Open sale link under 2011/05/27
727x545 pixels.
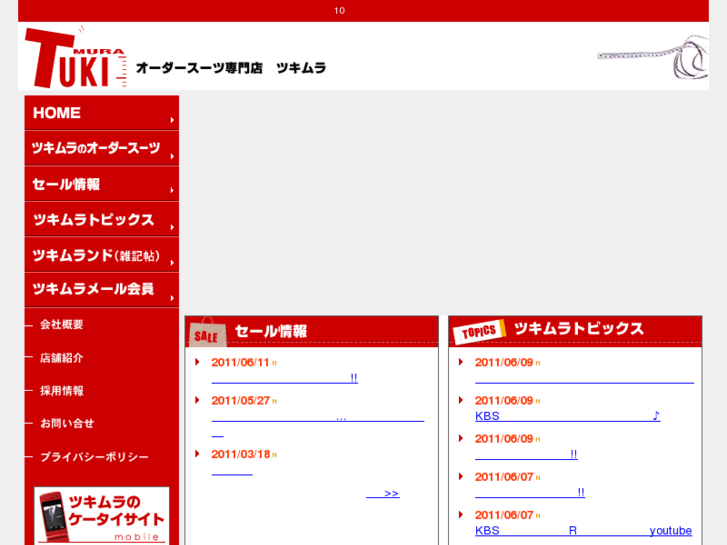click(x=318, y=417)
